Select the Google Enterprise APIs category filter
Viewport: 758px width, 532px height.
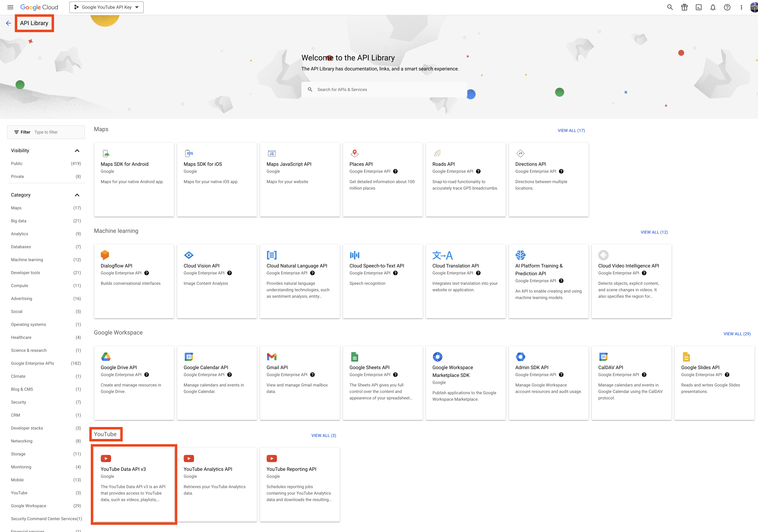click(x=46, y=363)
